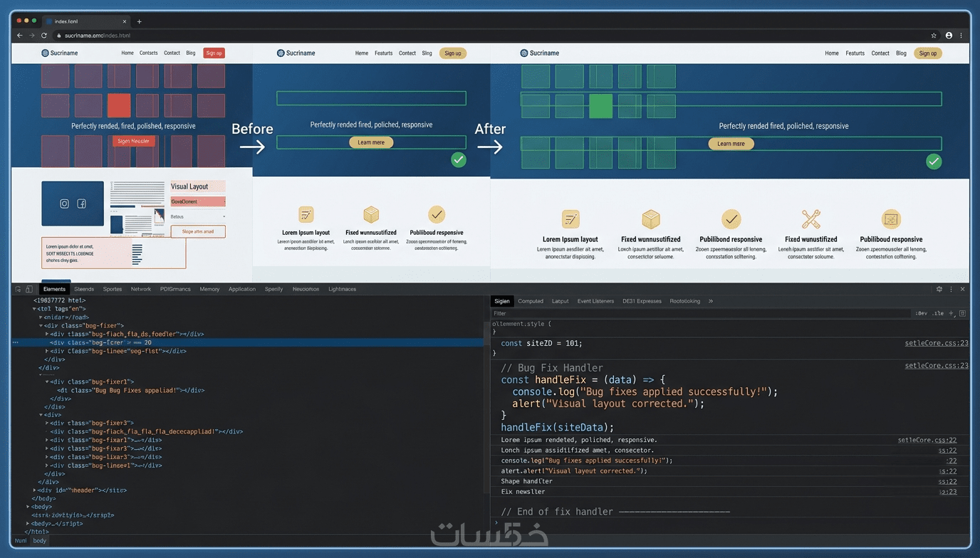Click the Lorem Ipsum layout icon in right page
Viewport: 980px width, 558px height.
(570, 219)
